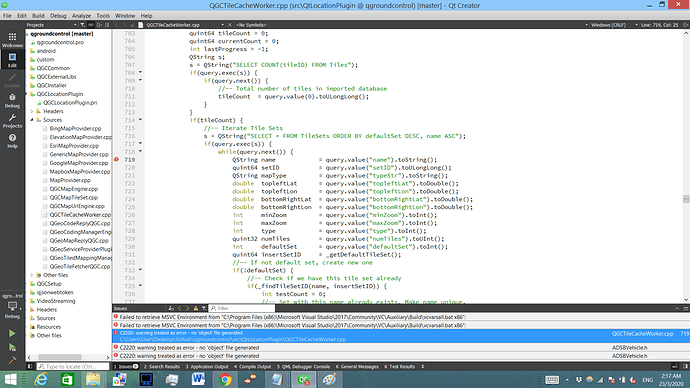Toggle the left sidebar visibility
The image size is (690, 388).
pos(30,366)
